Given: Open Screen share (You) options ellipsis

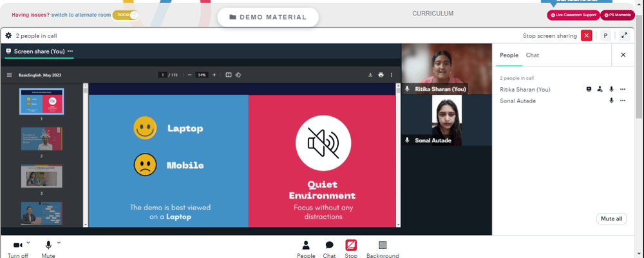Looking at the screenshot, I should 70,52.
